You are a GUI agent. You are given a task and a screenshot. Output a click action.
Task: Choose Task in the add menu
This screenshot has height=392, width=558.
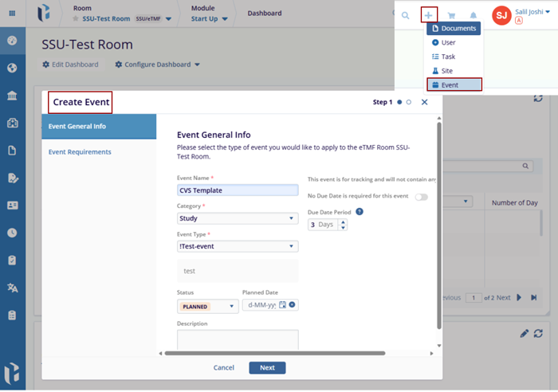coord(449,57)
